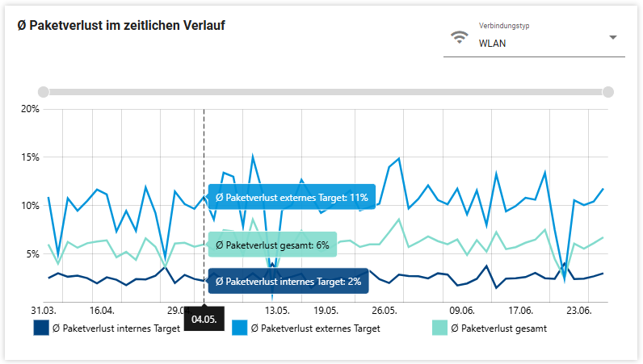Click the bright blue externes Target legend swatch

(x=240, y=328)
